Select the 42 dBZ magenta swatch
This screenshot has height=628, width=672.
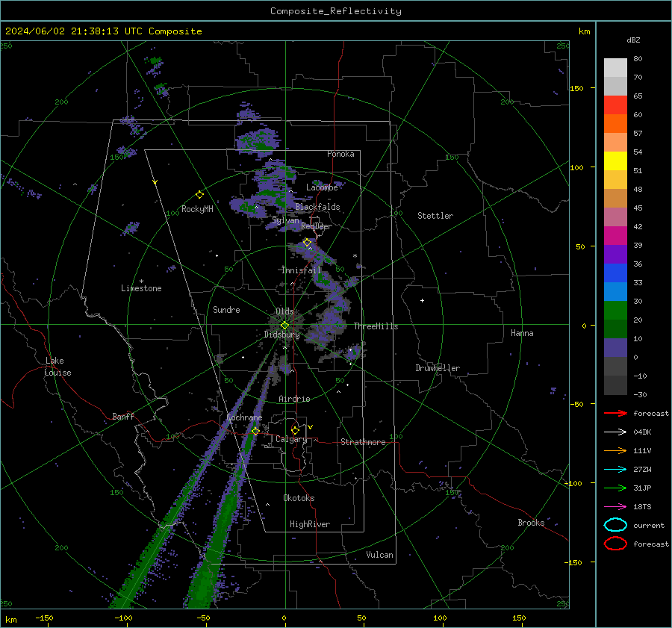[615, 236]
